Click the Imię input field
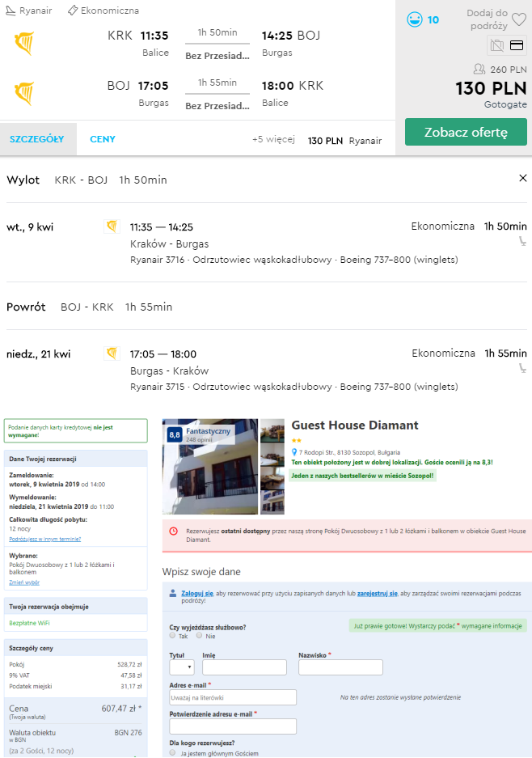This screenshot has width=532, height=758. click(x=244, y=667)
